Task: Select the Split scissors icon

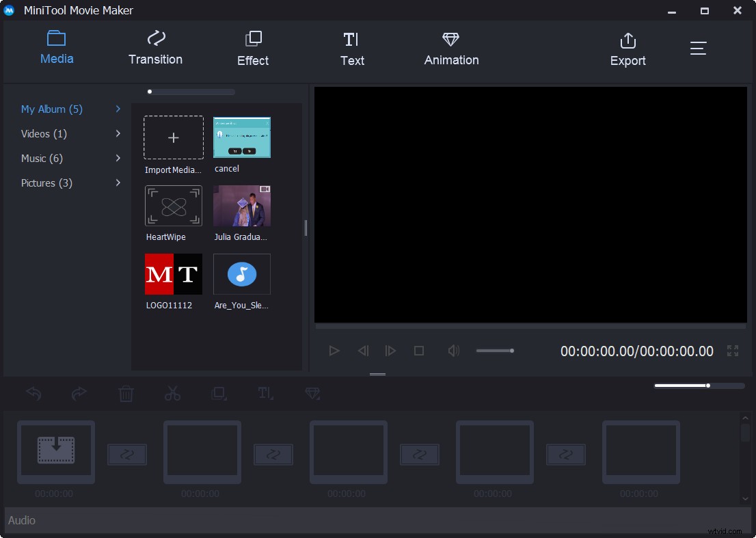Action: click(172, 394)
